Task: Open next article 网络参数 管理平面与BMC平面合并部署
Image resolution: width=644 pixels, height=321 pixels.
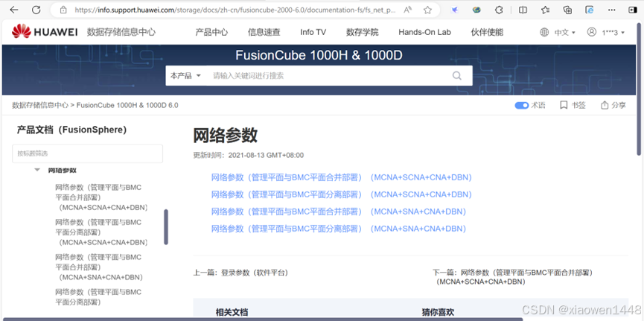Action: click(x=514, y=277)
